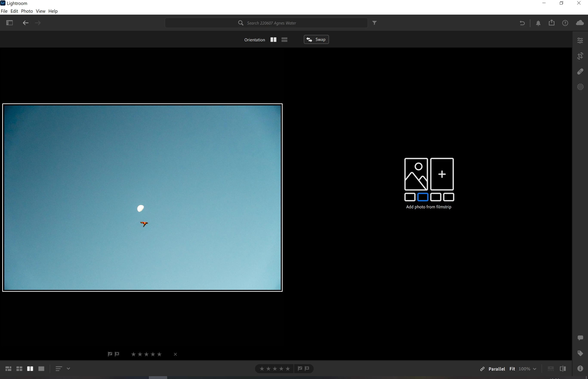Switch to top-bottom compare orientation
The width and height of the screenshot is (588, 379).
pos(284,40)
